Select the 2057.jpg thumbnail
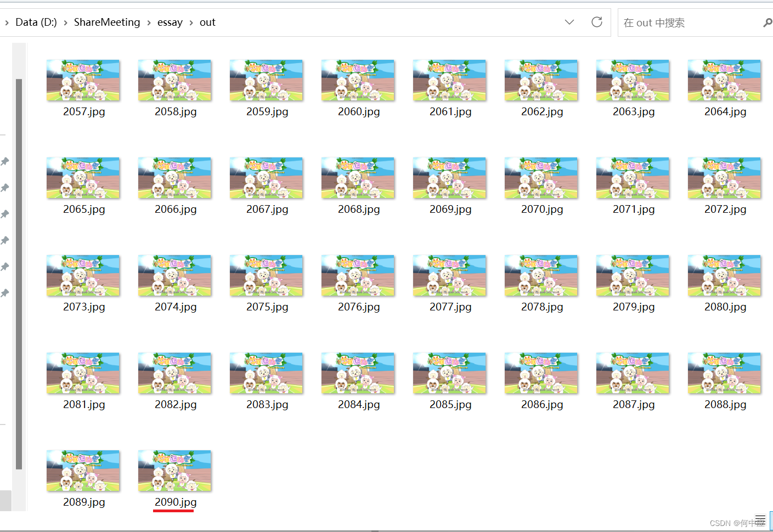 [83, 80]
